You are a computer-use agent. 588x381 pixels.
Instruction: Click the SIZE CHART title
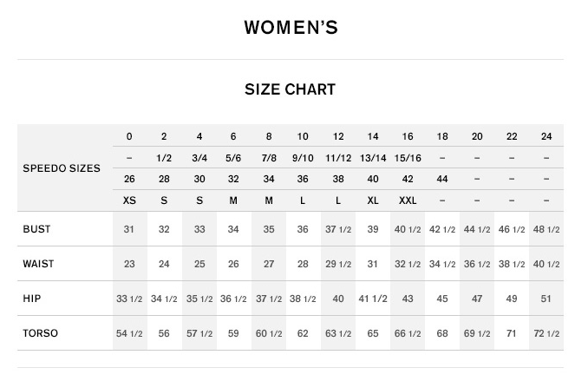coord(290,89)
